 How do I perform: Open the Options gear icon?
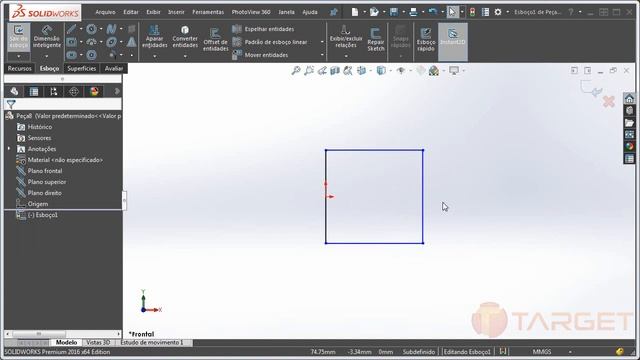click(x=498, y=12)
